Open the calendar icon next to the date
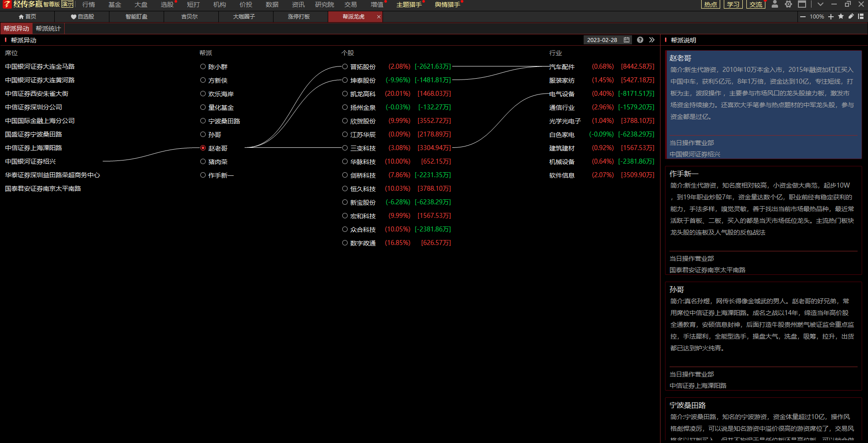The height and width of the screenshot is (443, 868). coord(627,40)
